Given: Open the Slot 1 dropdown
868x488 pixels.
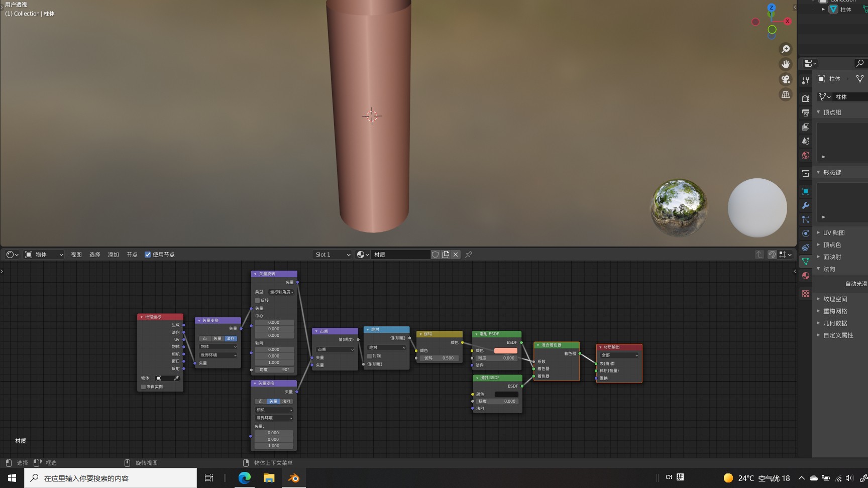Looking at the screenshot, I should point(333,255).
